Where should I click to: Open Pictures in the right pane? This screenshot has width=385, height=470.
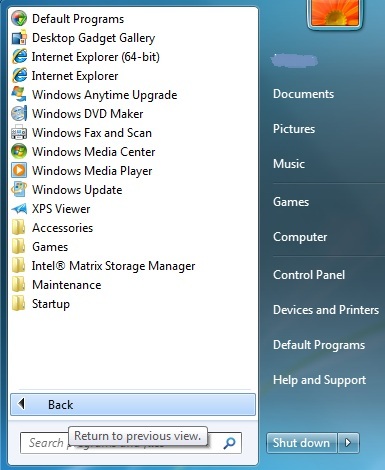[294, 129]
